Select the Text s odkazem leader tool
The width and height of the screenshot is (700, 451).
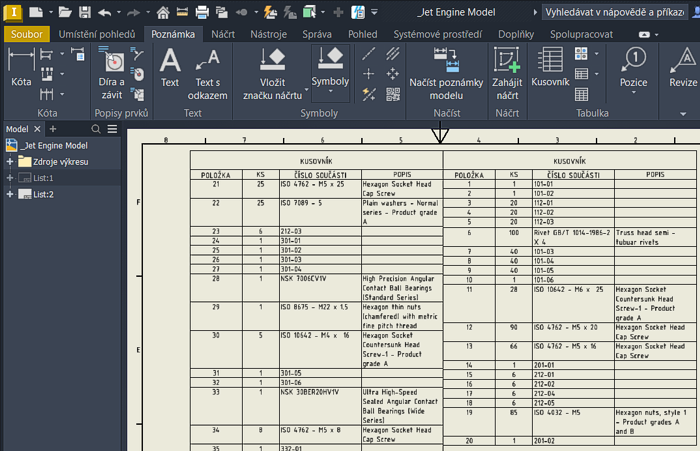[x=207, y=68]
